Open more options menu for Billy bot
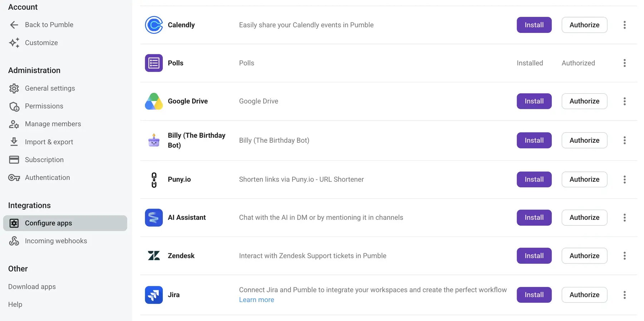The image size is (644, 321). pyautogui.click(x=624, y=140)
